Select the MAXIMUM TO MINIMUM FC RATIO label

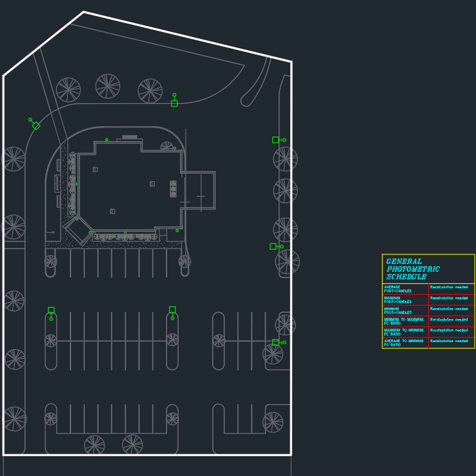click(404, 332)
